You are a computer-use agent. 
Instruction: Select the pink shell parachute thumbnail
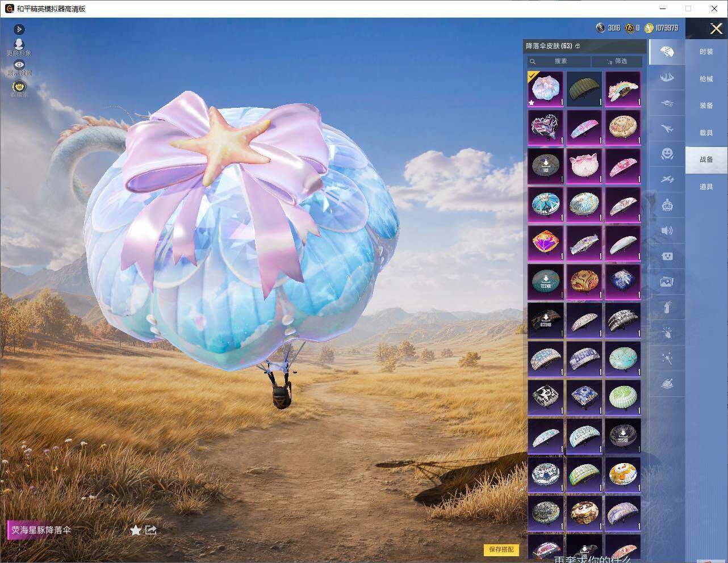(584, 166)
